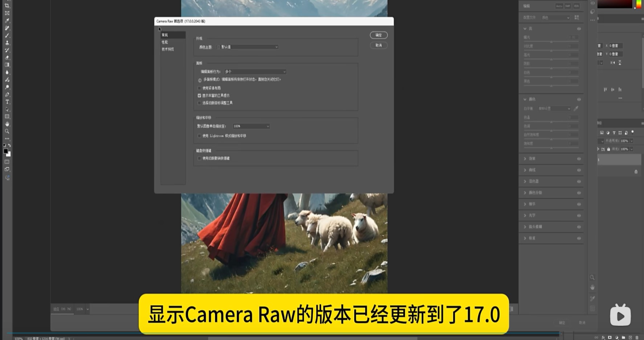Enable the '使用旧版撤销快捷键' checkbox

coord(199,158)
